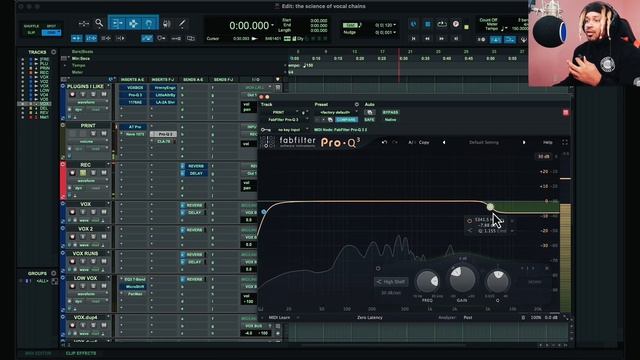Select the Zoomer magnifier tool
This screenshot has height=360, width=640.
point(99,24)
